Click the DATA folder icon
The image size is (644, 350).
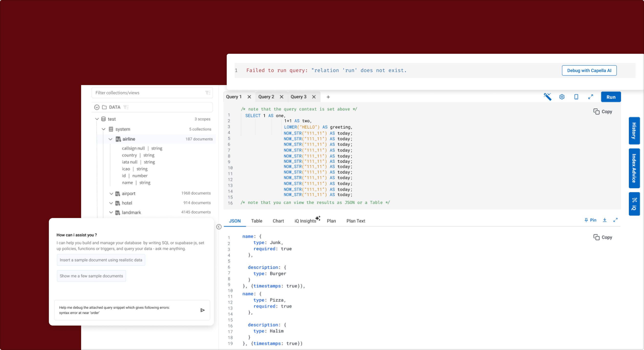(x=104, y=107)
